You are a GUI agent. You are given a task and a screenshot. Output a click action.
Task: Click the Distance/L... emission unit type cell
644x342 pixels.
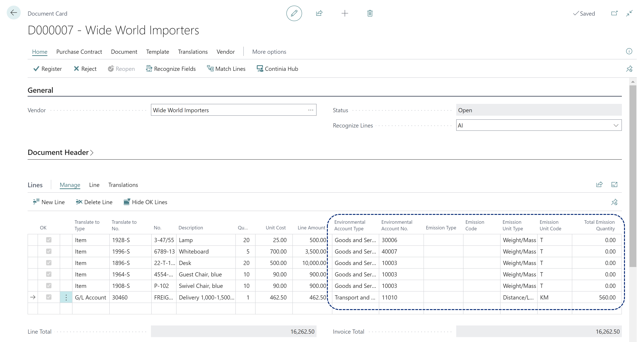click(x=519, y=297)
